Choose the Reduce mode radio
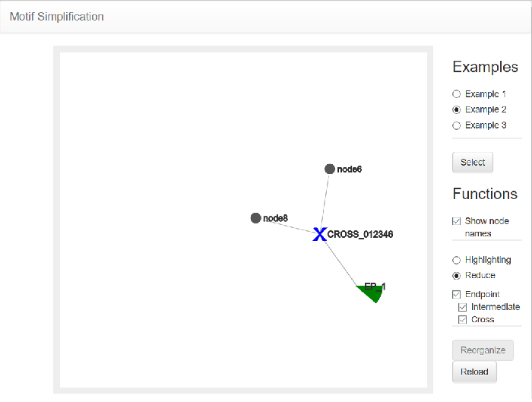This screenshot has width=532, height=402. point(456,275)
